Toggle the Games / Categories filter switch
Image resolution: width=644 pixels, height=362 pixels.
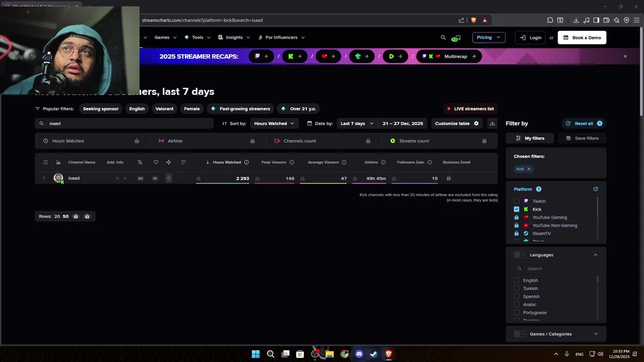520,334
